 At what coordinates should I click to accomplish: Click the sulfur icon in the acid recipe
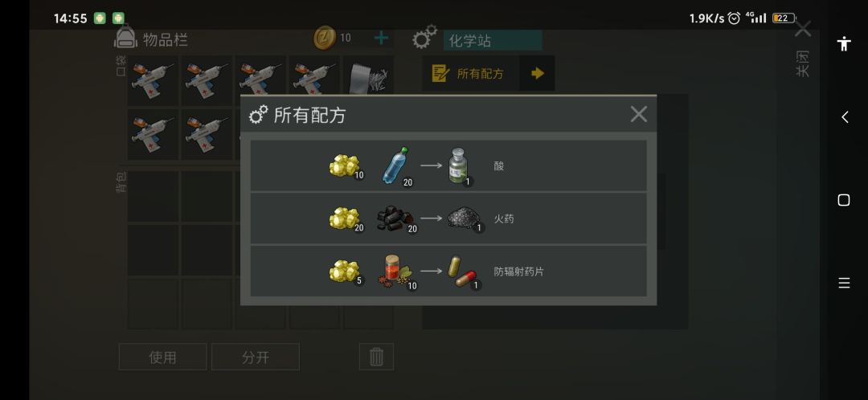click(x=345, y=166)
